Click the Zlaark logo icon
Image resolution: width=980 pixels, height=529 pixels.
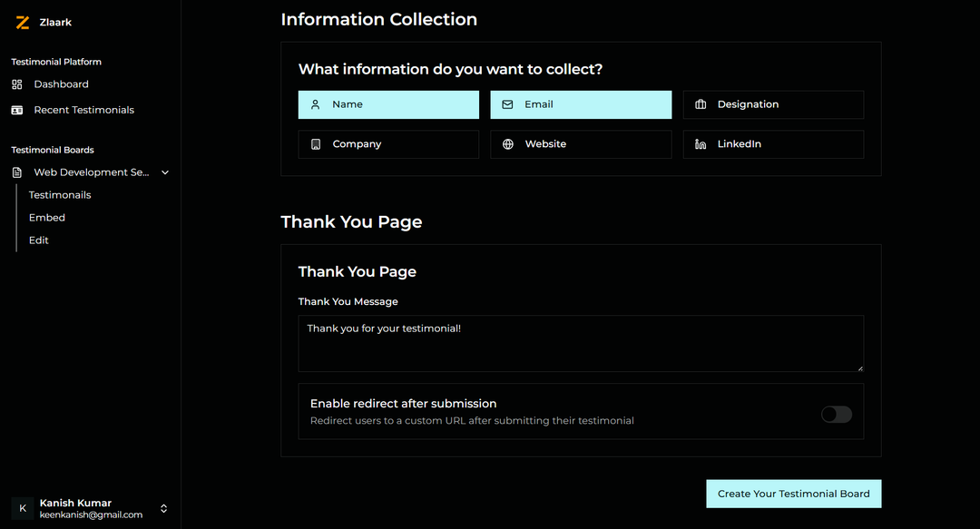(23, 22)
